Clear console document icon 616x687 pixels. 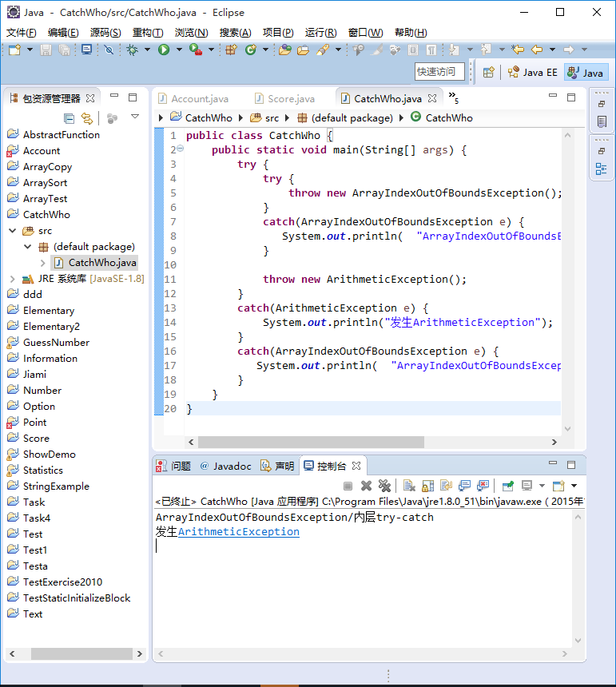pyautogui.click(x=409, y=486)
